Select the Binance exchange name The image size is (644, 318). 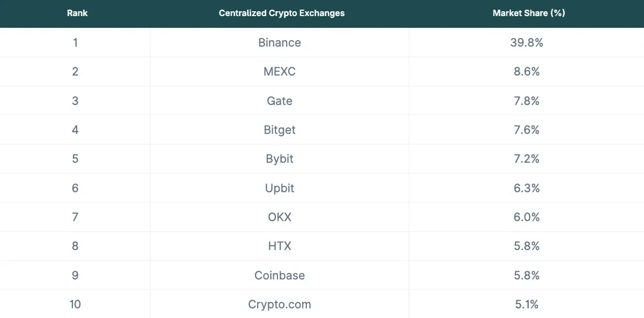[280, 42]
